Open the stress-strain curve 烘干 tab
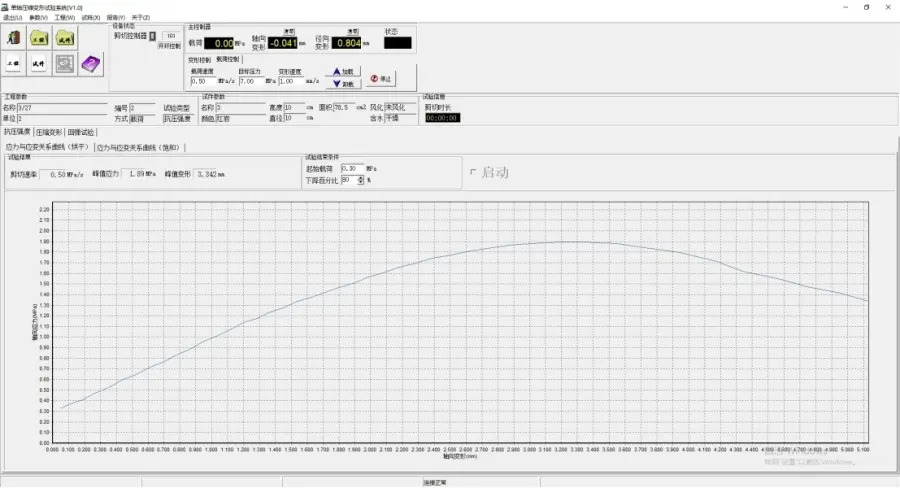 47,147
